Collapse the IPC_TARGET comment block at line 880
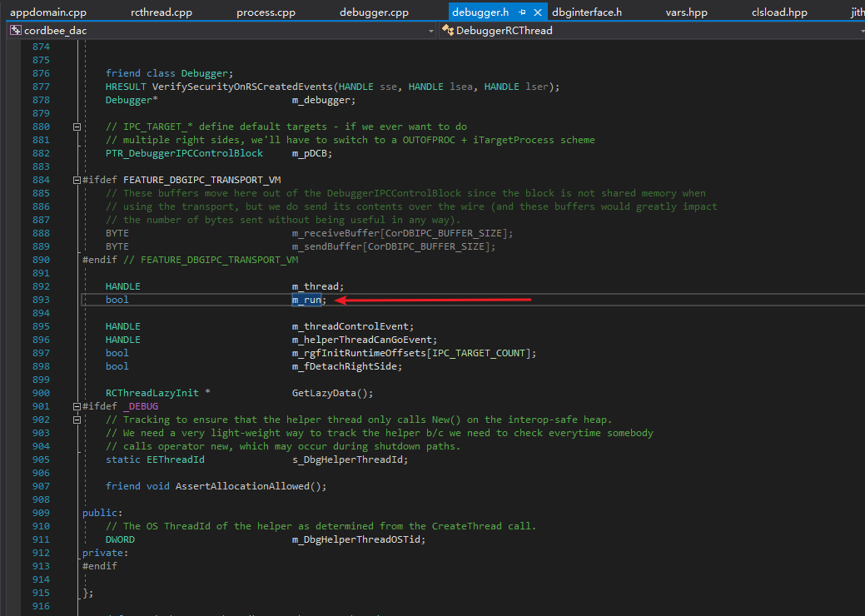 point(77,127)
